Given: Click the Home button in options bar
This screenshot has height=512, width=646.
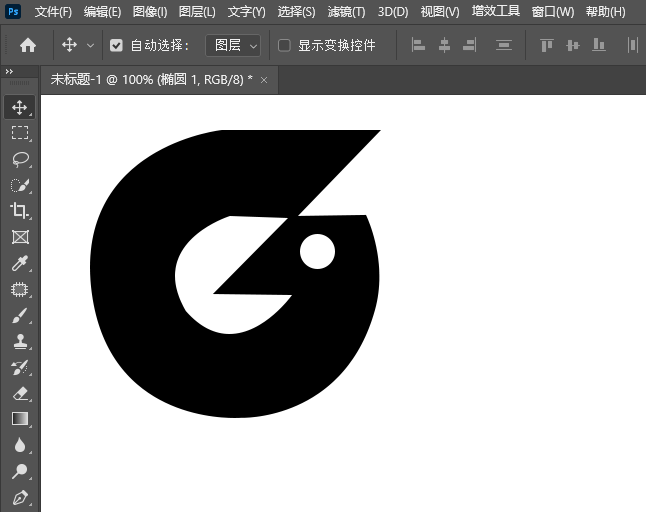Looking at the screenshot, I should click(28, 45).
